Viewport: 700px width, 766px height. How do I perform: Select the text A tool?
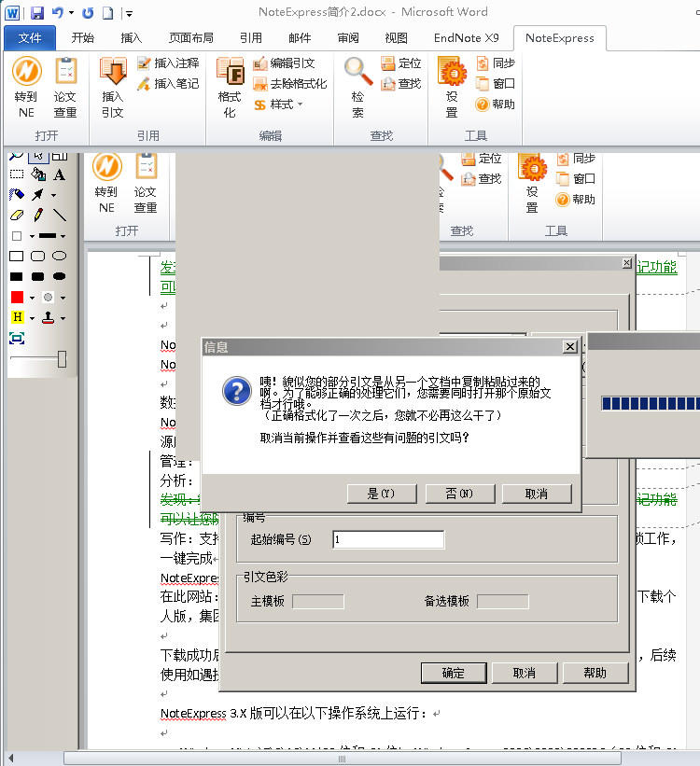click(59, 174)
